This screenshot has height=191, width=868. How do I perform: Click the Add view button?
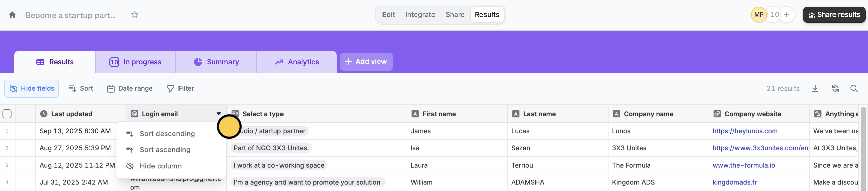pyautogui.click(x=366, y=62)
